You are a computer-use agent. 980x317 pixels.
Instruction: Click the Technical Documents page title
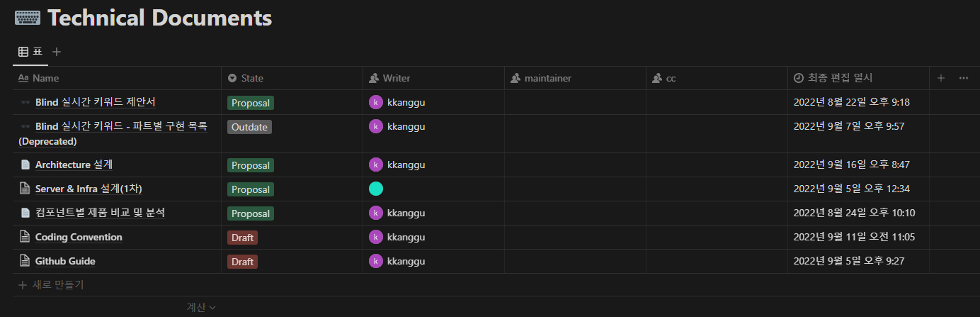pyautogui.click(x=160, y=18)
